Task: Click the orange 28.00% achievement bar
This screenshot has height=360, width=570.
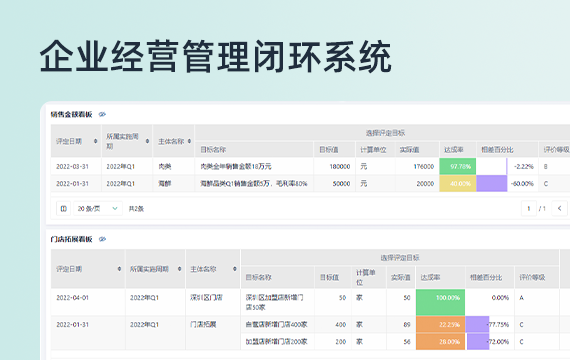Action: point(440,342)
